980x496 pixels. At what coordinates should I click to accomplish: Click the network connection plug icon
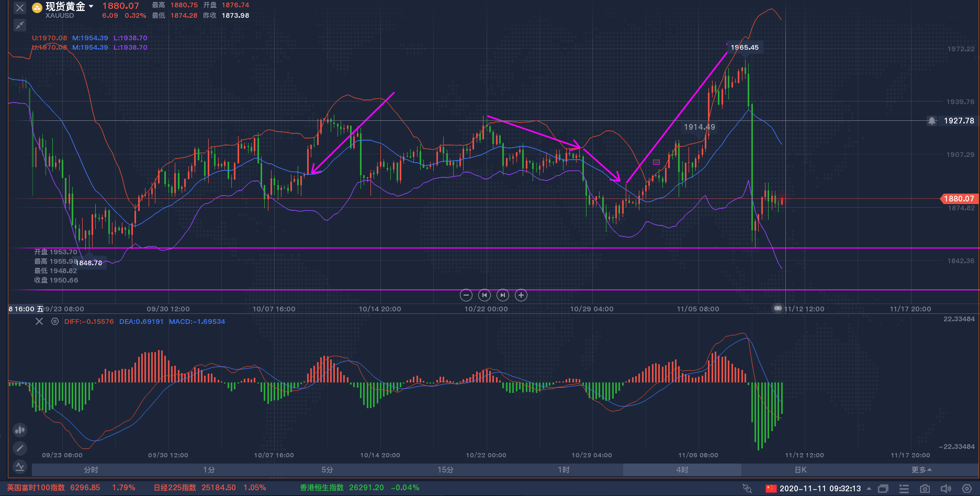pos(747,489)
